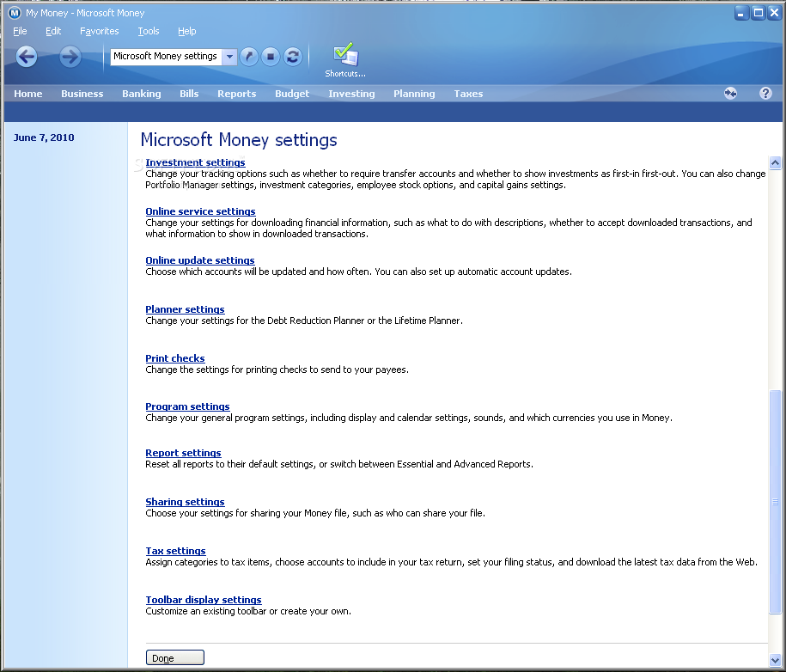Click the June 7, 2010 date text
Viewport: 786px width, 672px height.
(44, 137)
